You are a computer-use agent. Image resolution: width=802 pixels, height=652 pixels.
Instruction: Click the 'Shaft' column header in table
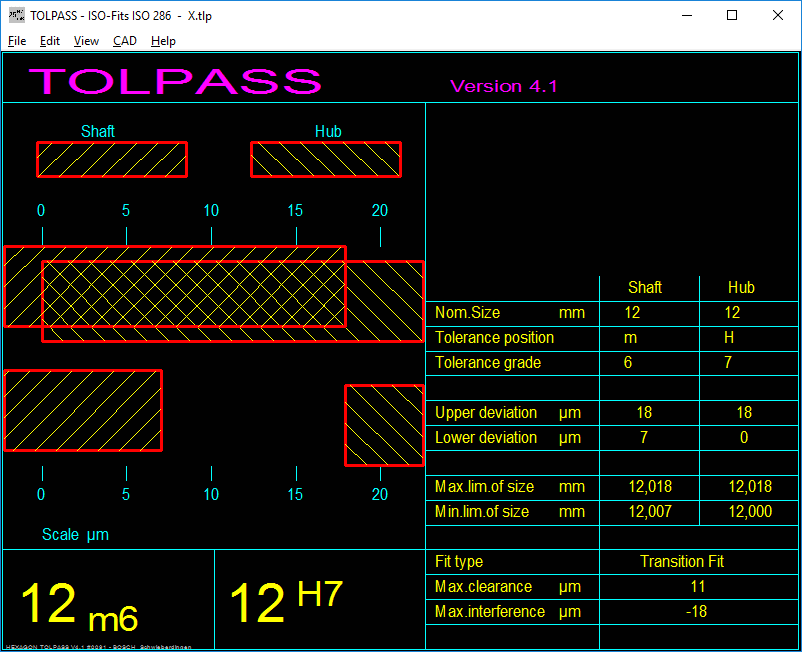(x=644, y=287)
